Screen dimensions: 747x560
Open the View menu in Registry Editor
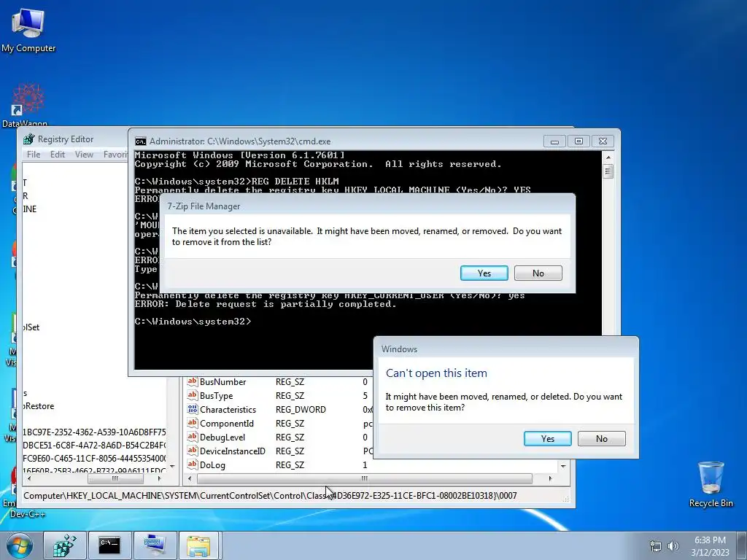click(84, 155)
